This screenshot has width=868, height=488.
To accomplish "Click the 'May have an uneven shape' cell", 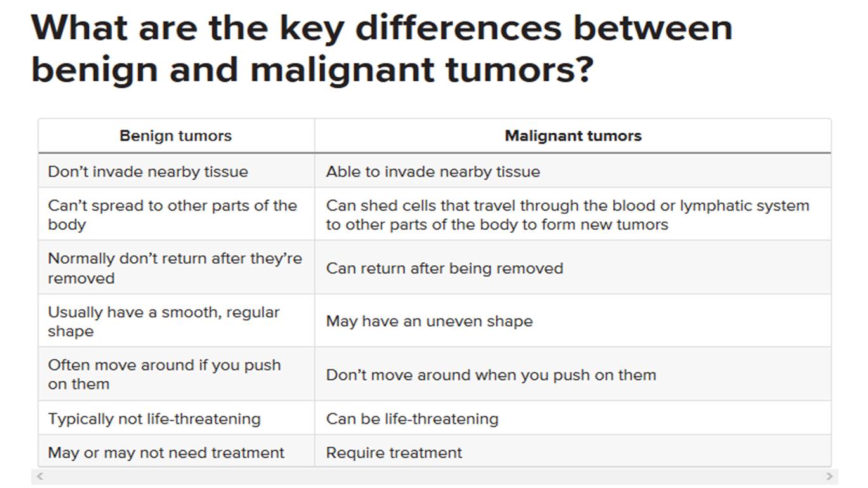I will (x=573, y=321).
